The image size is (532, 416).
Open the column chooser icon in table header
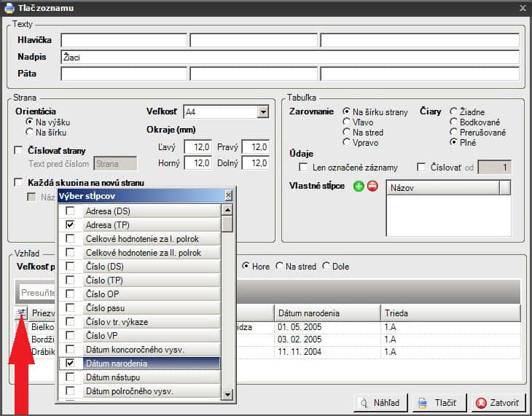pyautogui.click(x=21, y=313)
